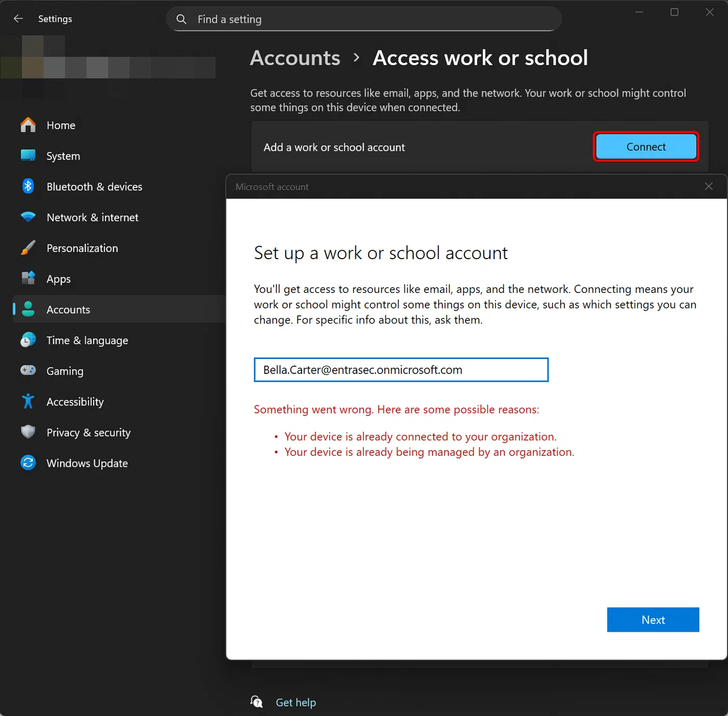Click the System monitor icon
The height and width of the screenshot is (716, 728).
click(28, 156)
